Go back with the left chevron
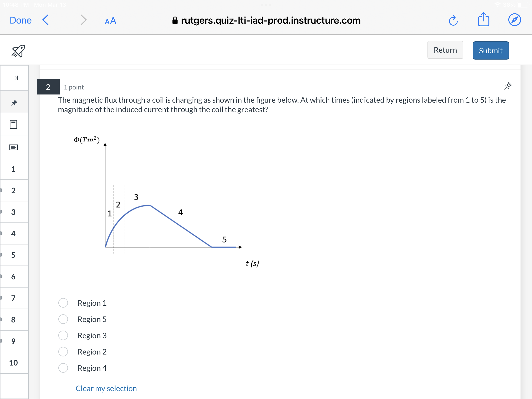 click(45, 20)
